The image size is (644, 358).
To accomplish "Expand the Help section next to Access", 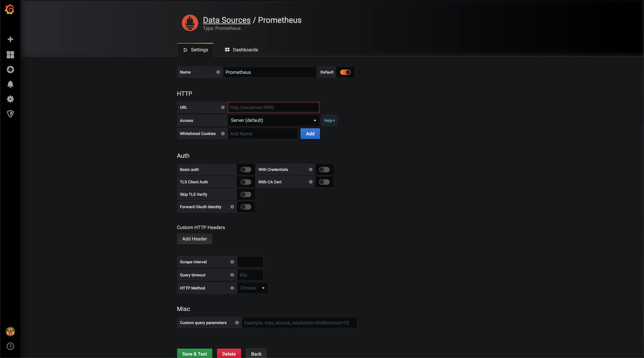I will pyautogui.click(x=329, y=120).
